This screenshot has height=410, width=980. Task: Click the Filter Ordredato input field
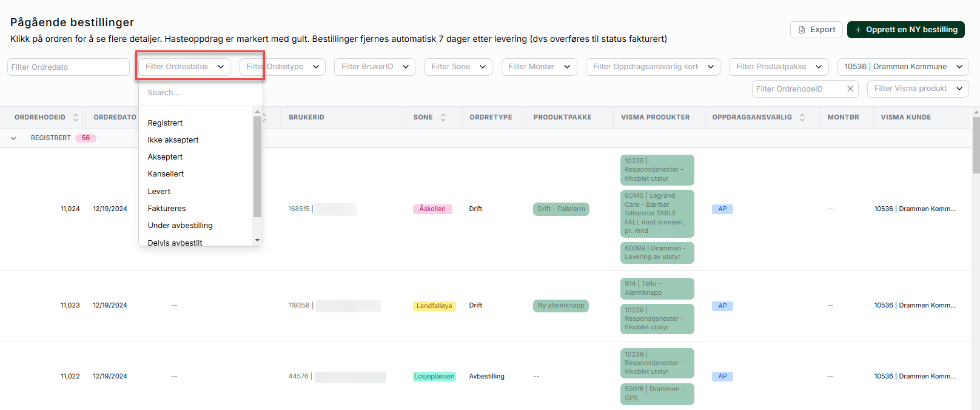(68, 67)
